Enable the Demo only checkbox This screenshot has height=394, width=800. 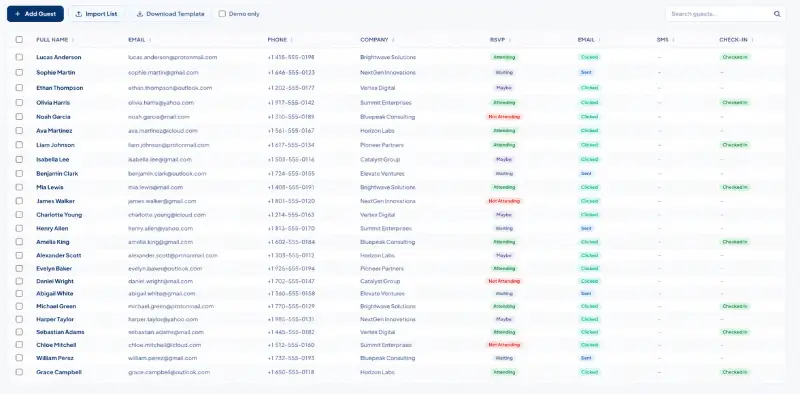pyautogui.click(x=222, y=14)
